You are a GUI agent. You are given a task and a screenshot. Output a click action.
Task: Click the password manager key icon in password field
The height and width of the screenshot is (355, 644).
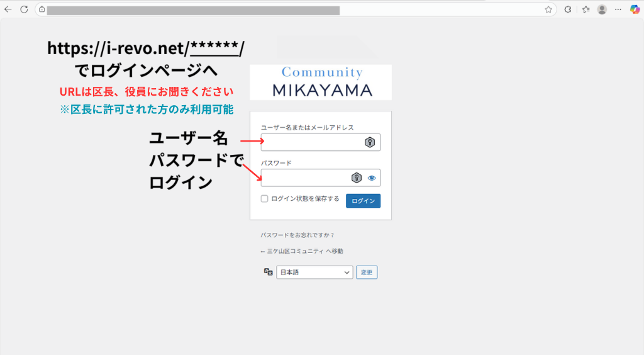357,178
